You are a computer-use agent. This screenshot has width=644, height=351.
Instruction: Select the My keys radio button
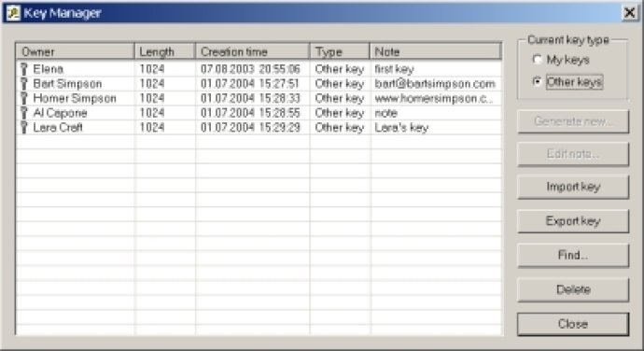537,60
